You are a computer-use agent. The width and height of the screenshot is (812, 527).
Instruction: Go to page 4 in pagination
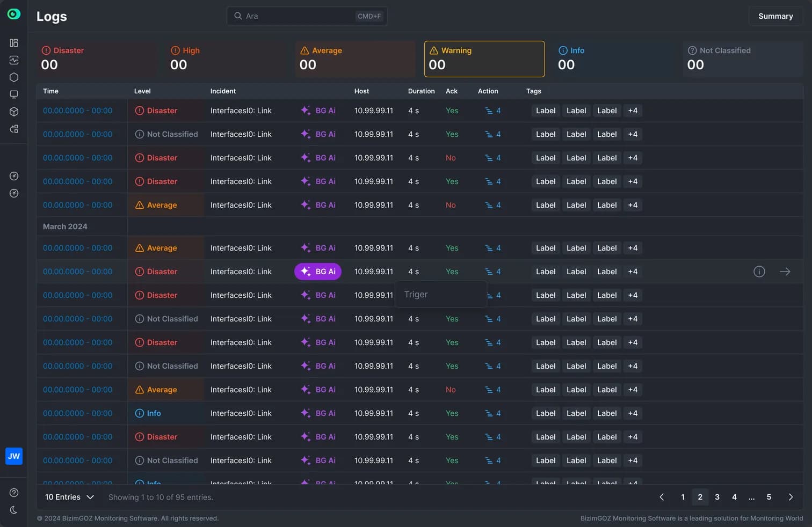735,497
